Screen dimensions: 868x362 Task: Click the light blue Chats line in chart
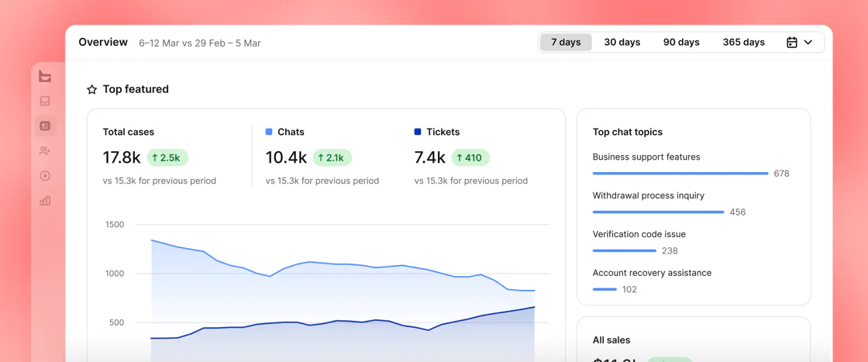[343, 264]
